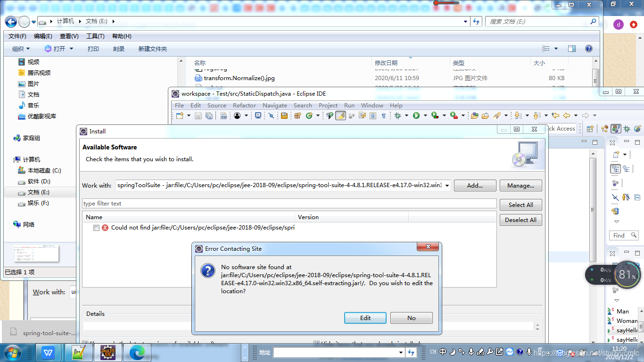Viewport: 644px width, 362px height.
Task: Open the Debug button dropdown arrow
Action: tap(406, 115)
